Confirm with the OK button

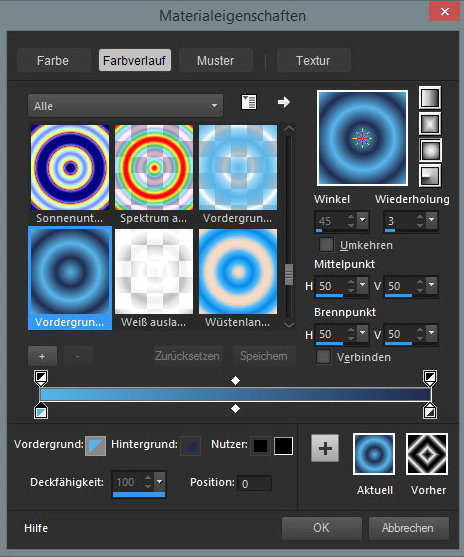322,528
